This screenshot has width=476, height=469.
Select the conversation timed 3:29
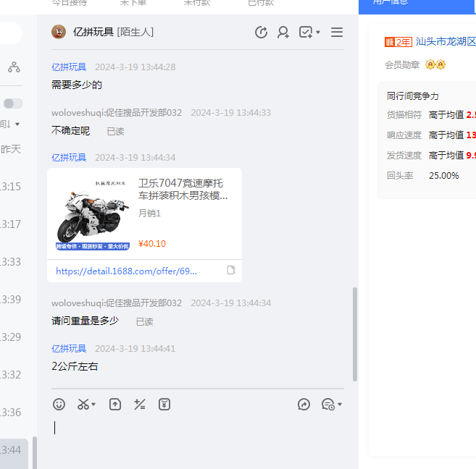[x=14, y=337]
